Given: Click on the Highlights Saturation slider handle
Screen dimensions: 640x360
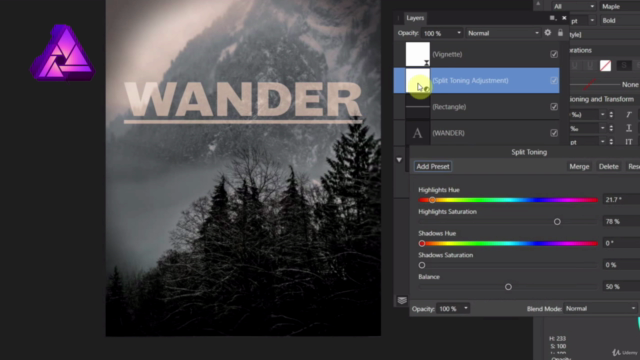Looking at the screenshot, I should click(x=557, y=222).
